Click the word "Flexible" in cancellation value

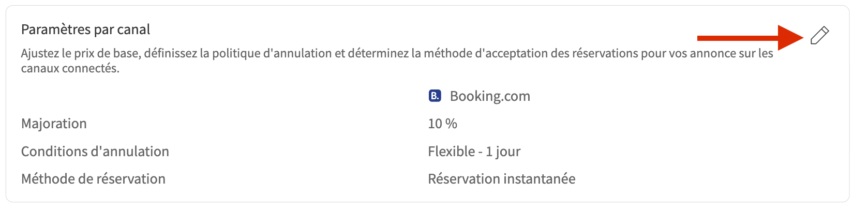click(x=451, y=152)
